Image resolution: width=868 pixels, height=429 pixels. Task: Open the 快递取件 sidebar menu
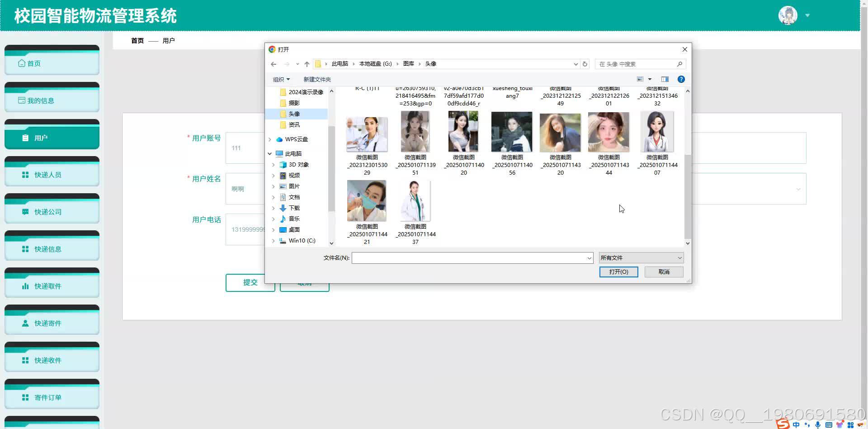pyautogui.click(x=52, y=283)
